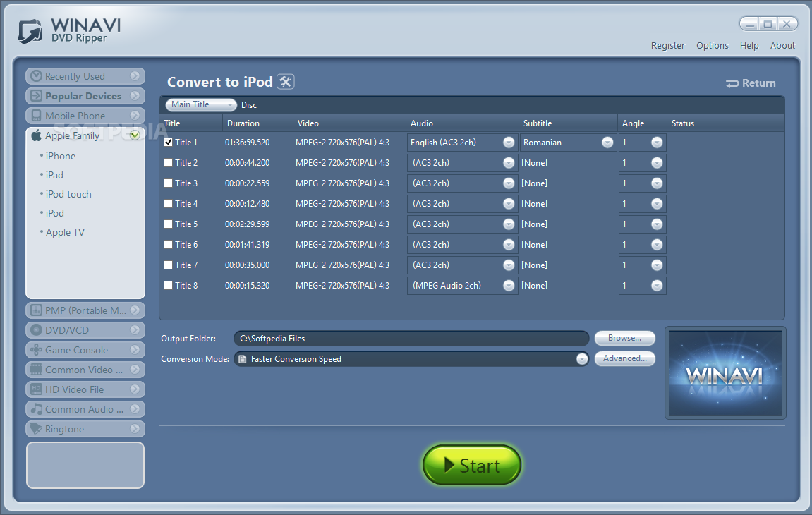Click Title 6 duration 00:01:41.319
The image size is (812, 515).
pyautogui.click(x=247, y=245)
